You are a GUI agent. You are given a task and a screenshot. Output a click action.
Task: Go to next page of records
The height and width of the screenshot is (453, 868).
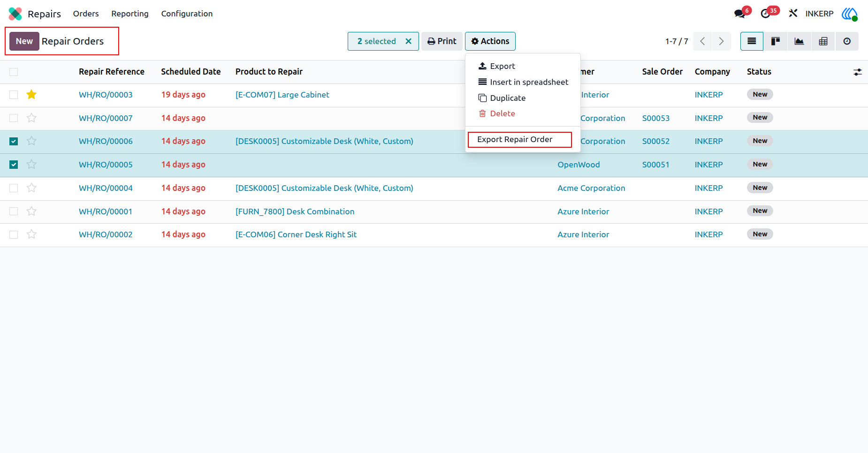(x=721, y=41)
